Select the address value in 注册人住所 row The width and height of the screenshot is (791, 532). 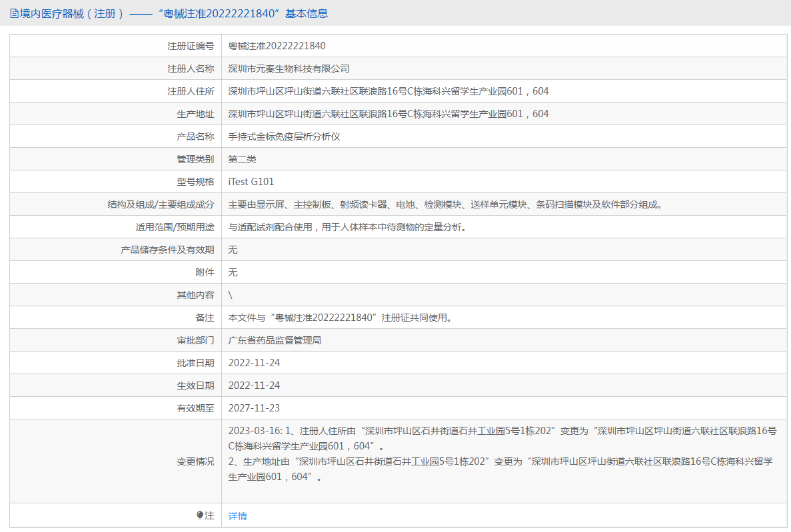pos(389,91)
